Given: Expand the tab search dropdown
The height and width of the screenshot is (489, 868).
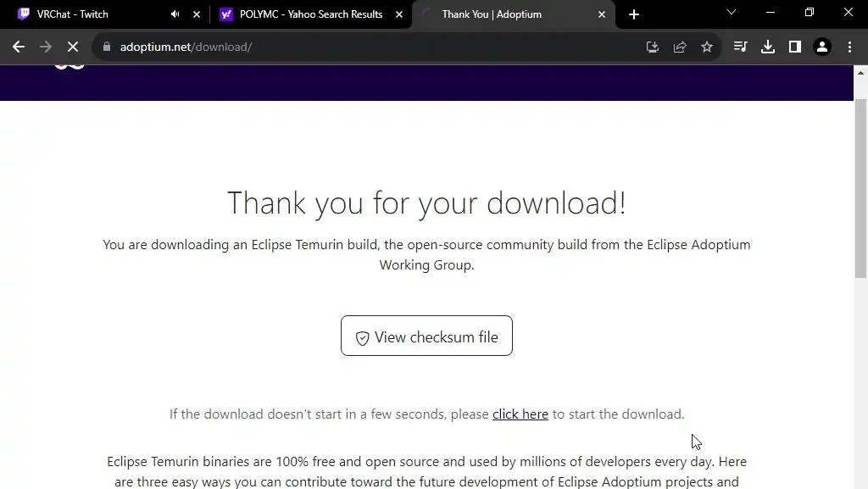Looking at the screenshot, I should (732, 12).
